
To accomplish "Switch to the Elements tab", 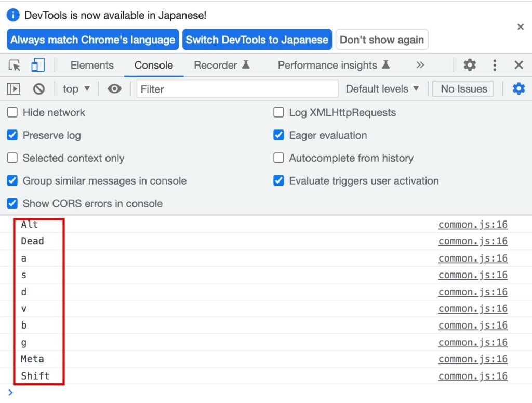I will (x=92, y=65).
